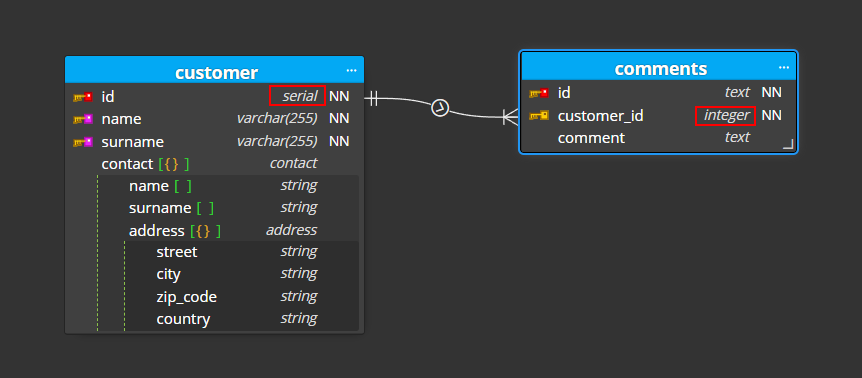The image size is (862, 378).
Task: Select the id column in customer
Action: [214, 96]
